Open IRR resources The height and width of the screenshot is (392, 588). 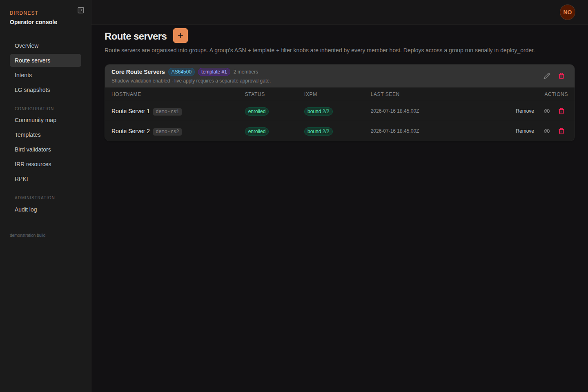click(45, 164)
